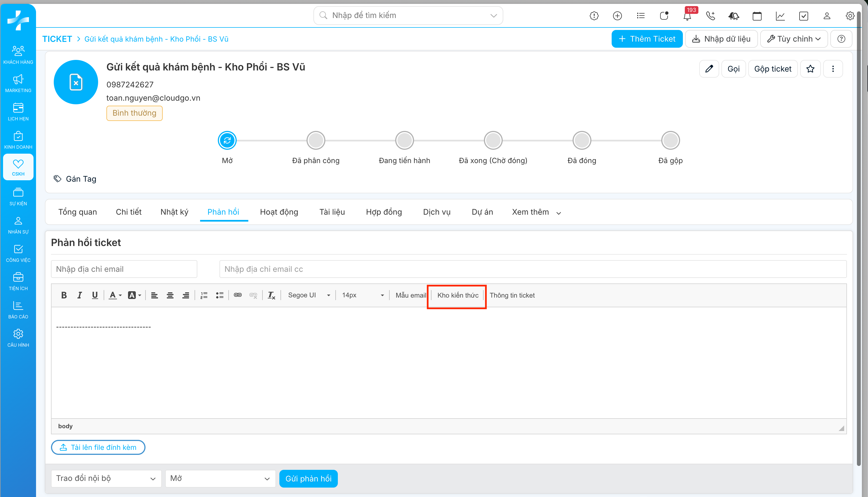This screenshot has width=868, height=497.
Task: Click the Gửi phản hồi button
Action: click(308, 479)
